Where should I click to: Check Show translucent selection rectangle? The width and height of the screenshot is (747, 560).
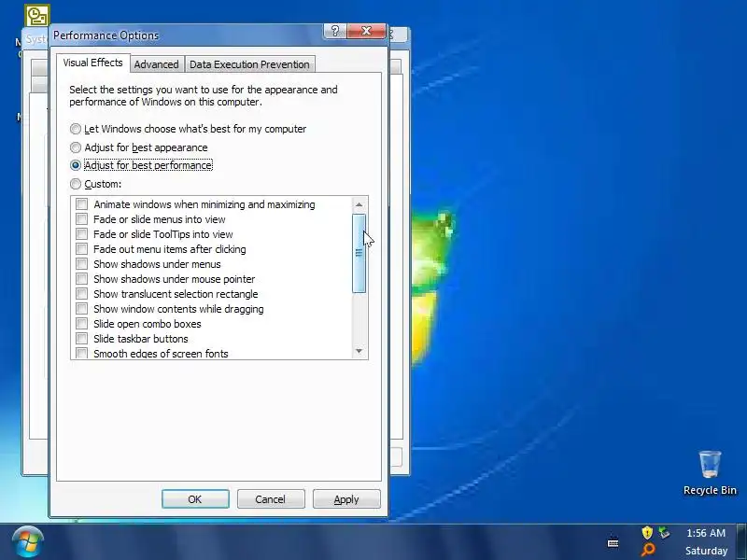81,294
